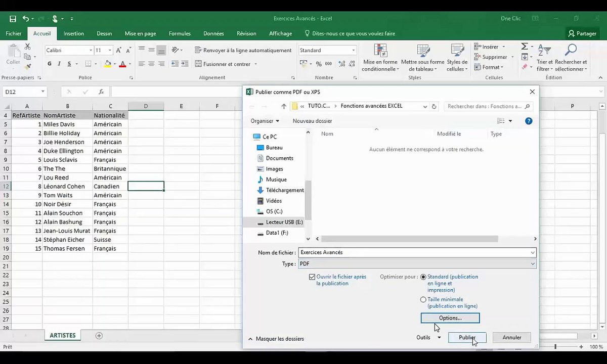
Task: Switch to the Mise en page tab
Action: pyautogui.click(x=140, y=33)
